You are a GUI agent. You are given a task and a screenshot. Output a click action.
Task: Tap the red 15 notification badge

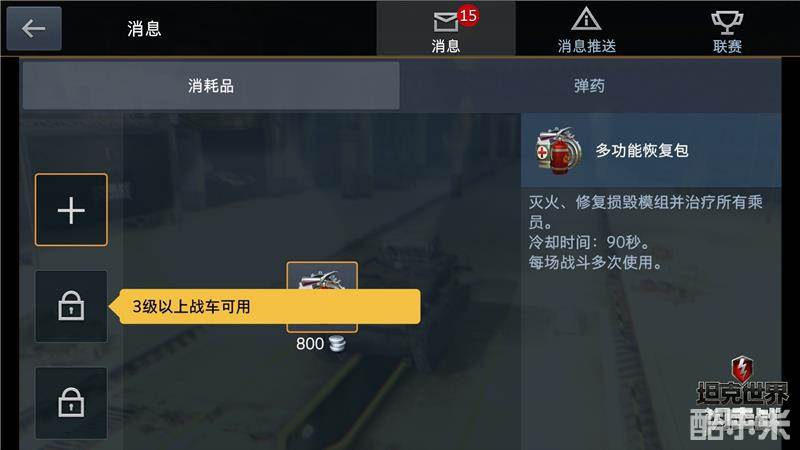coord(468,15)
